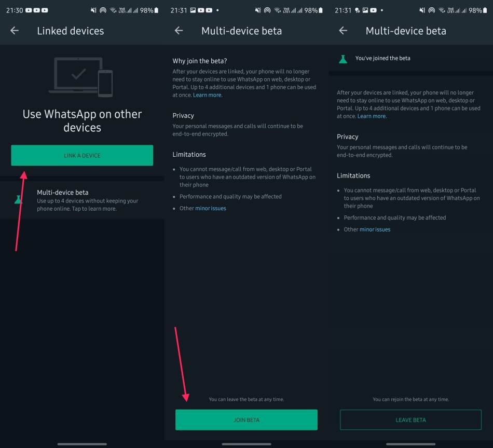The height and width of the screenshot is (448, 493).
Task: Open 'minor issues' link on the JOIN BETA screen
Action: tap(211, 208)
